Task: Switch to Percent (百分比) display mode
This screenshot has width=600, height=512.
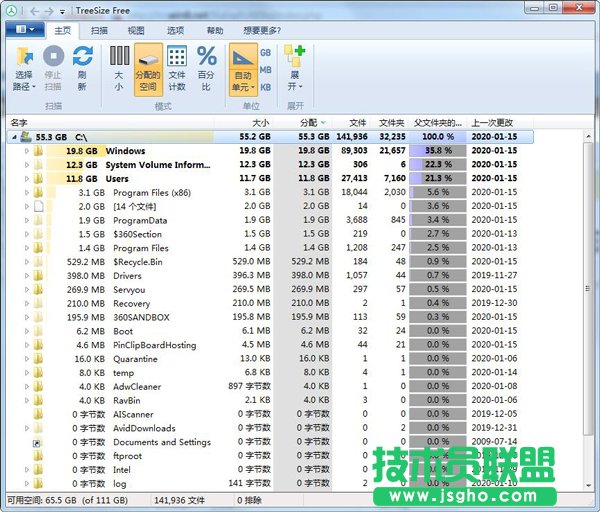Action: click(206, 56)
